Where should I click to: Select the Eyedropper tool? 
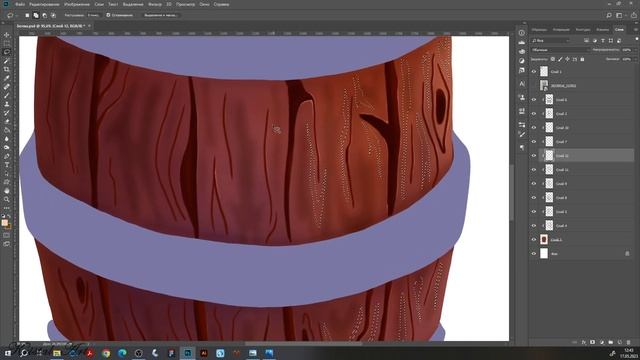[7, 78]
